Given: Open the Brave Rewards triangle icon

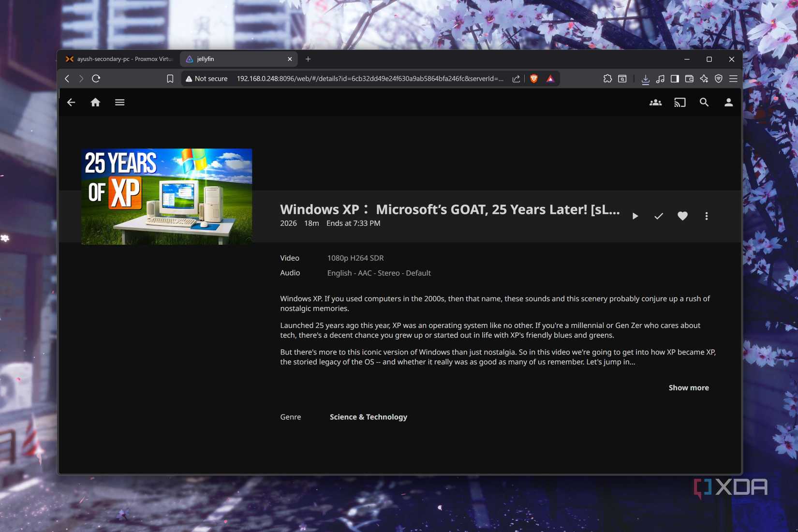Looking at the screenshot, I should coord(550,79).
